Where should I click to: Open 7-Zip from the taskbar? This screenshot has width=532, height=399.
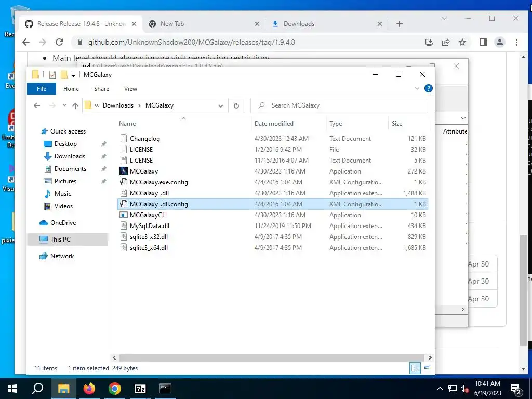[140, 389]
